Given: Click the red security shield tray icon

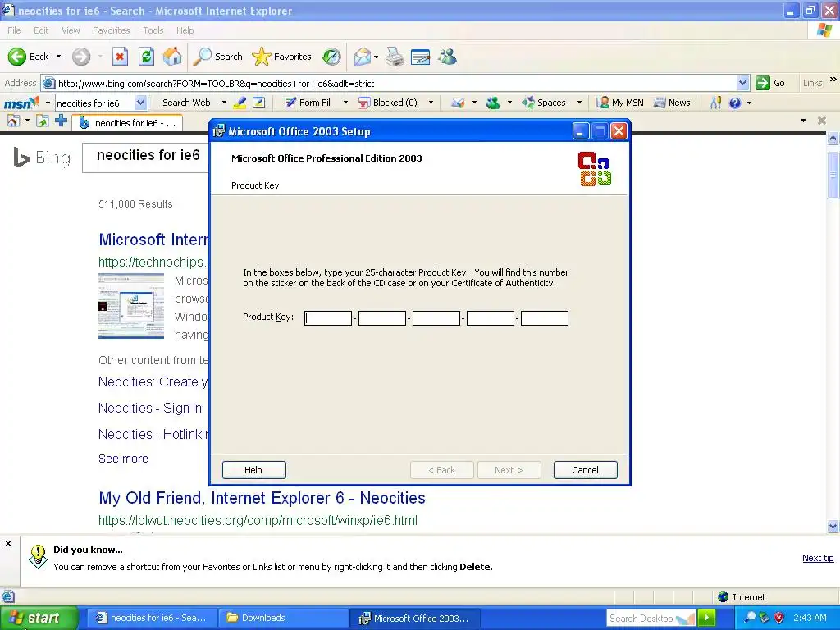Looking at the screenshot, I should click(x=779, y=618).
